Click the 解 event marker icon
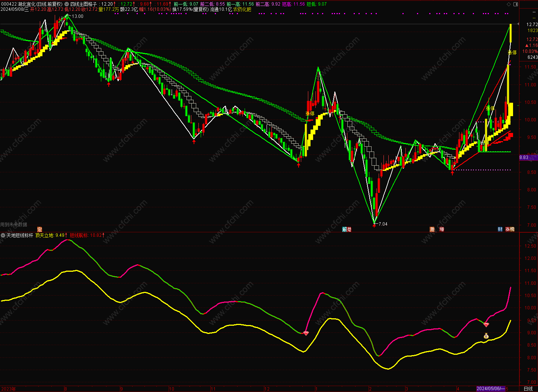Screen dimensions: 538x392 344,229
